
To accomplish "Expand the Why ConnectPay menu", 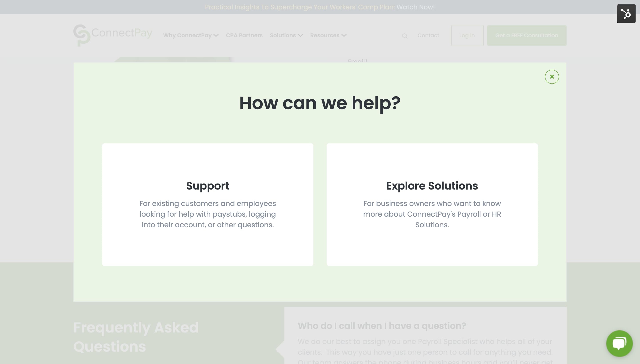I will click(191, 36).
